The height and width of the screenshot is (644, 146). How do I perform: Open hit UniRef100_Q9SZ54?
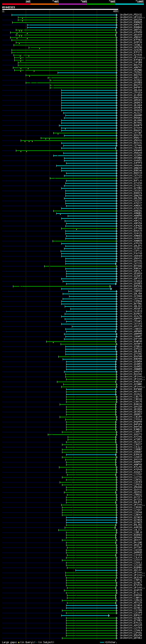point(131,20)
